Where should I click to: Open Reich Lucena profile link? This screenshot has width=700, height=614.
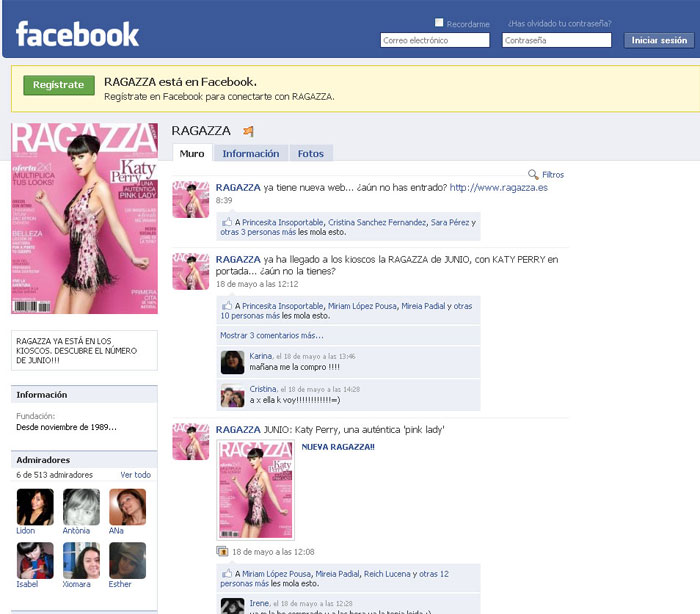coord(388,574)
